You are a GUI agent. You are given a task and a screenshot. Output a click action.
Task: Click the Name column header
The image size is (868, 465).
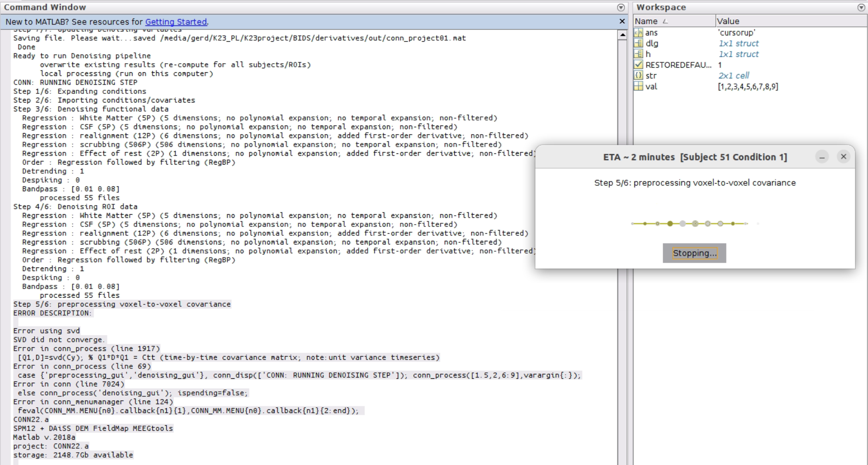646,21
